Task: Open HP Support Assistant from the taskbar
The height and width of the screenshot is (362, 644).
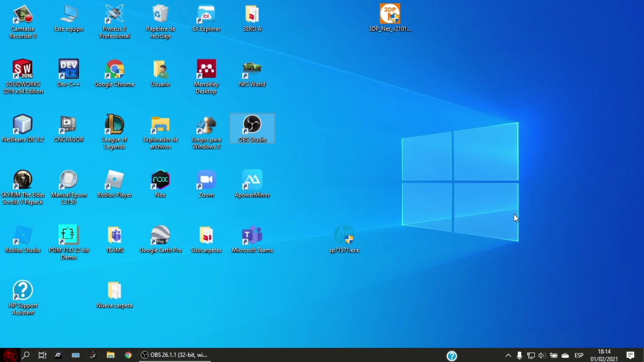Action: pyautogui.click(x=452, y=355)
